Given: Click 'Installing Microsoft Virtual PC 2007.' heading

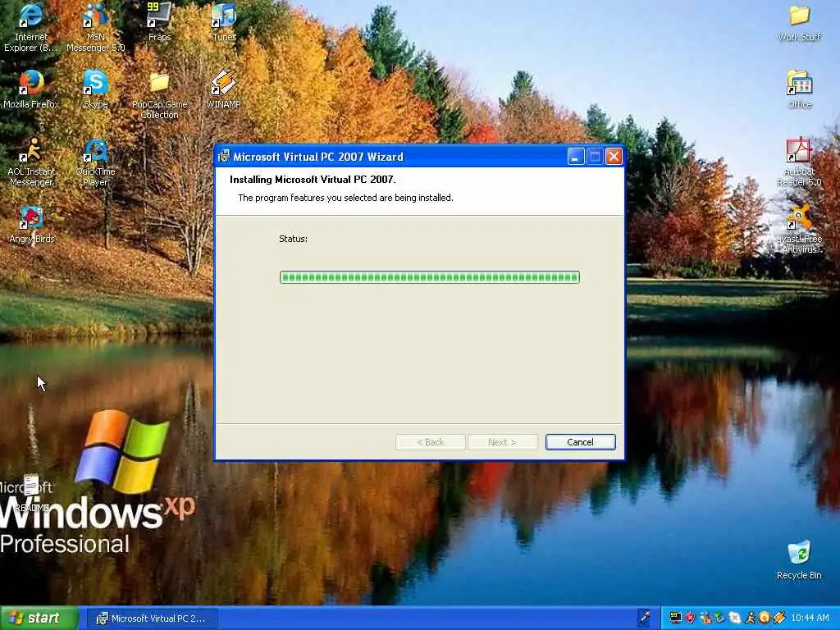Looking at the screenshot, I should click(313, 180).
